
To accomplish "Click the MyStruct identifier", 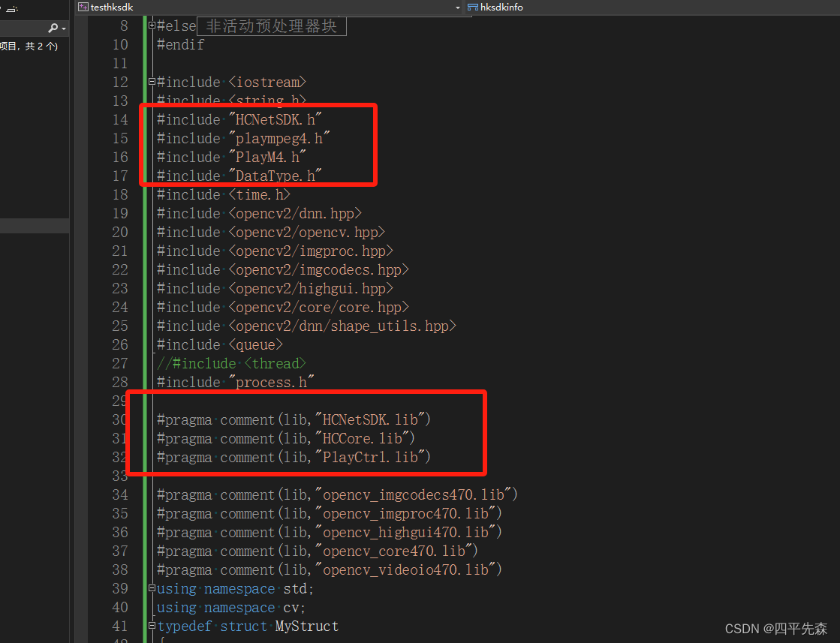I will click(x=306, y=626).
